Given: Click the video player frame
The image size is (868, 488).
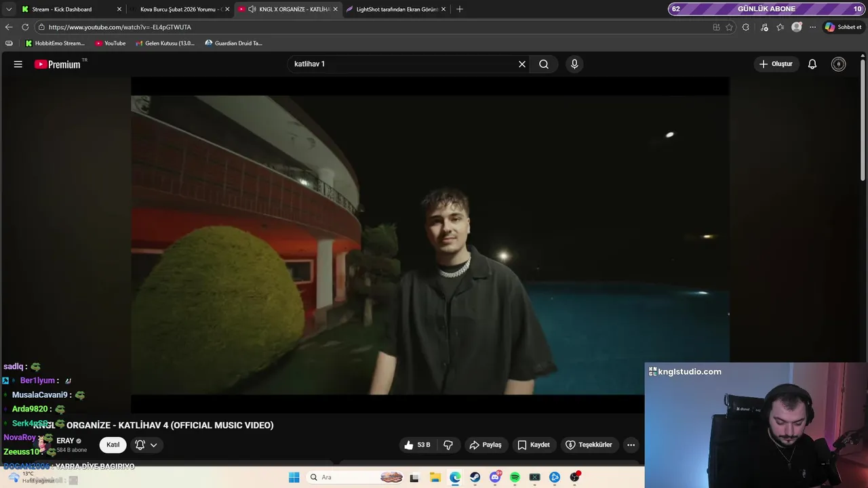Looking at the screenshot, I should tap(430, 245).
